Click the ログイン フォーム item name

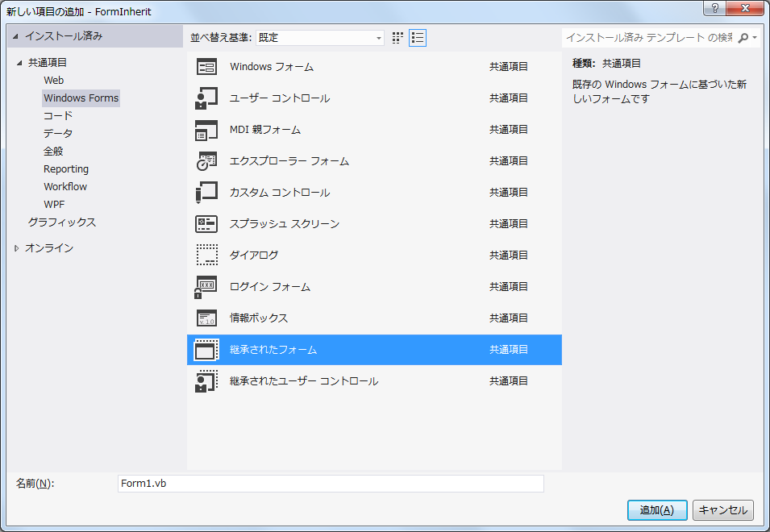pyautogui.click(x=270, y=287)
